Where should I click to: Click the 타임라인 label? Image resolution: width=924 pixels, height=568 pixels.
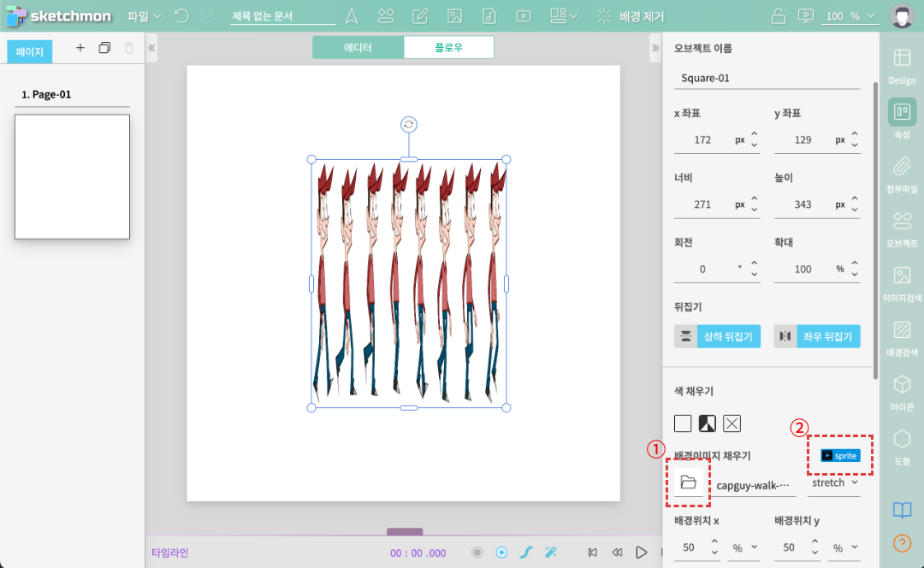tap(169, 553)
